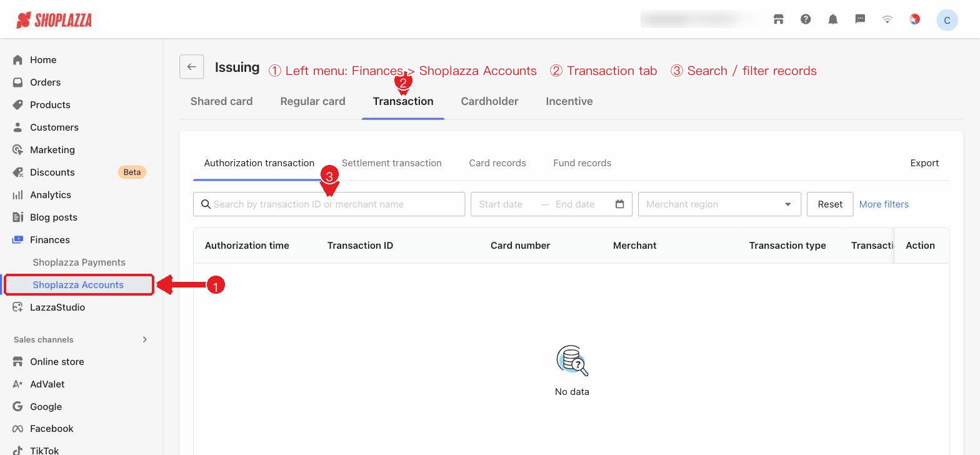This screenshot has height=455, width=980.
Task: Click the Facebook Meta icon
Action: point(18,429)
